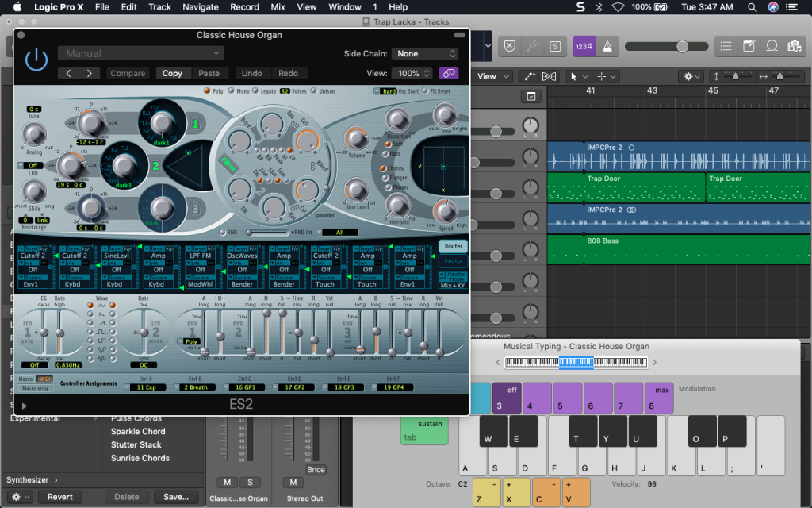The image size is (812, 508).
Task: Open macOS Spotlight search
Action: (x=752, y=6)
